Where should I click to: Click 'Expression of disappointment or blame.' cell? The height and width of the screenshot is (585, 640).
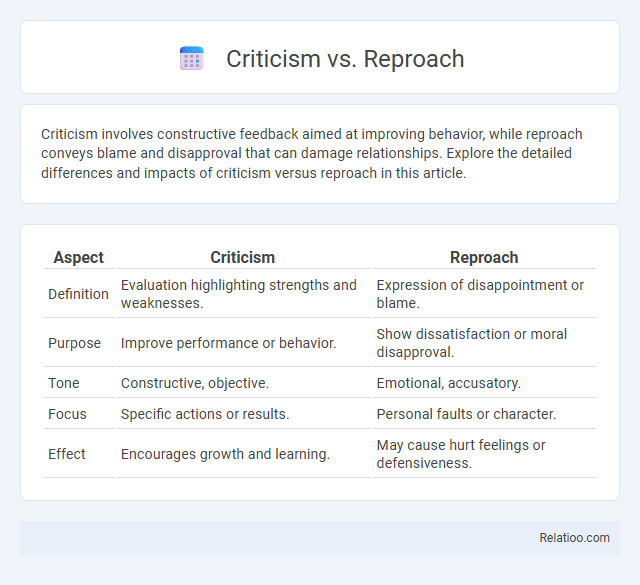click(484, 294)
